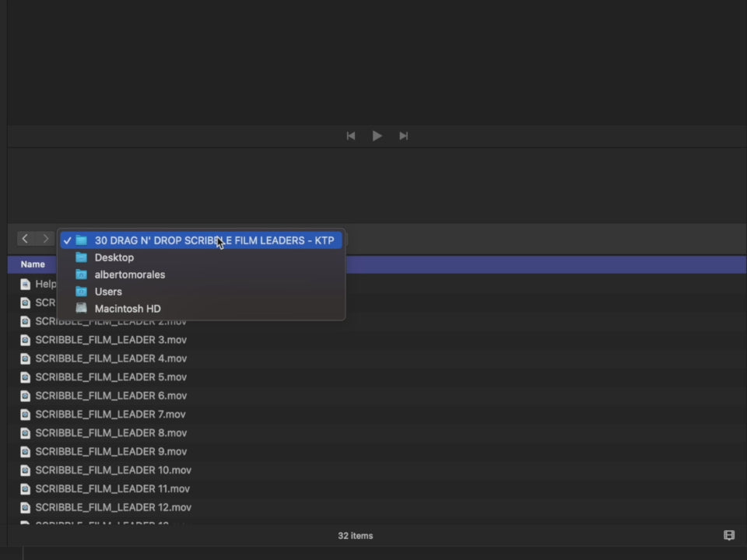747x560 pixels.
Task: Jump to previous frame with skip-back icon
Action: click(x=351, y=136)
